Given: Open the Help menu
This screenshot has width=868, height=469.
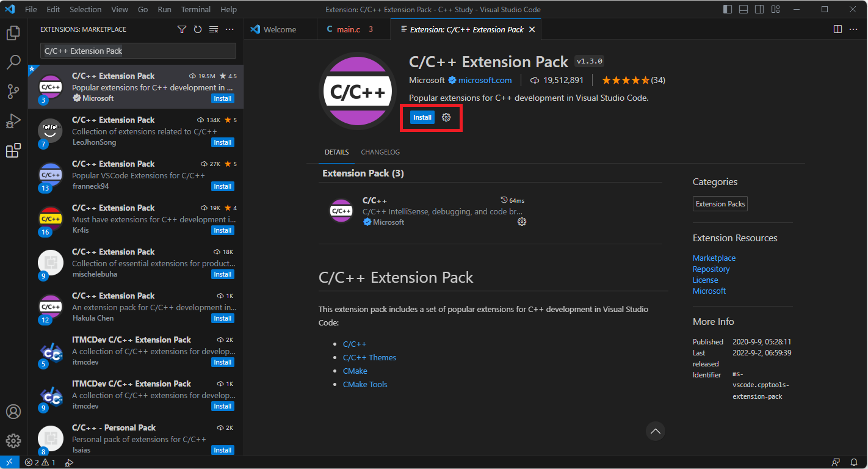Looking at the screenshot, I should pos(228,9).
